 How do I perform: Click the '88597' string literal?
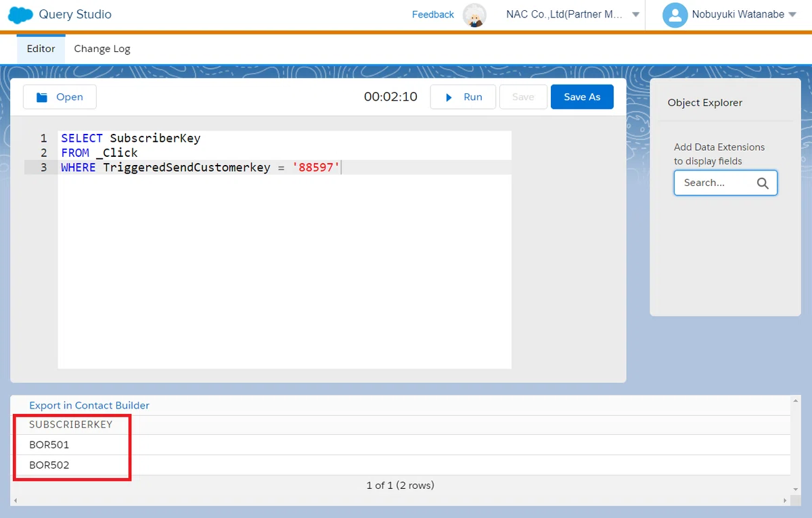(316, 167)
